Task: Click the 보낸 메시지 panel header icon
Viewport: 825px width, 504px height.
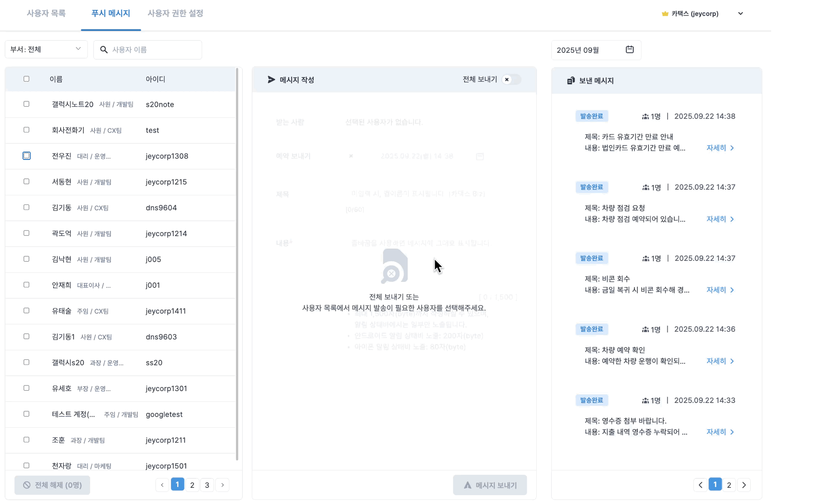Action: [570, 81]
